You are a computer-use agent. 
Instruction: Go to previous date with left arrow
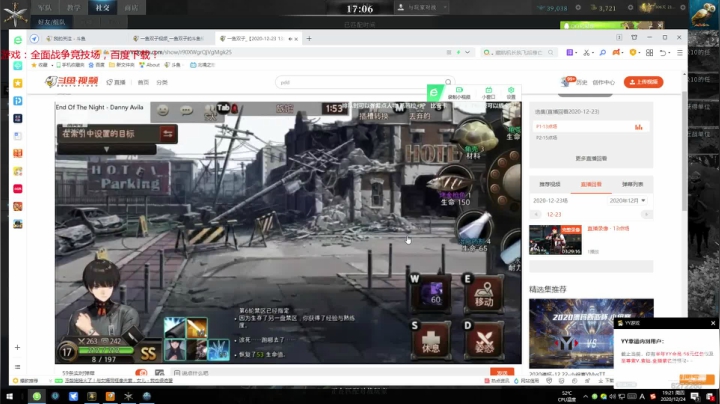[x=536, y=214]
